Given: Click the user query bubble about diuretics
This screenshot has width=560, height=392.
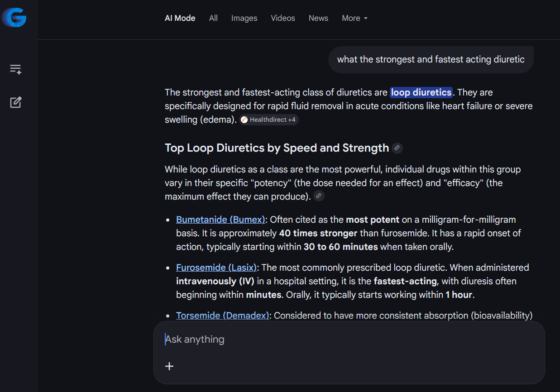Looking at the screenshot, I should (x=431, y=60).
